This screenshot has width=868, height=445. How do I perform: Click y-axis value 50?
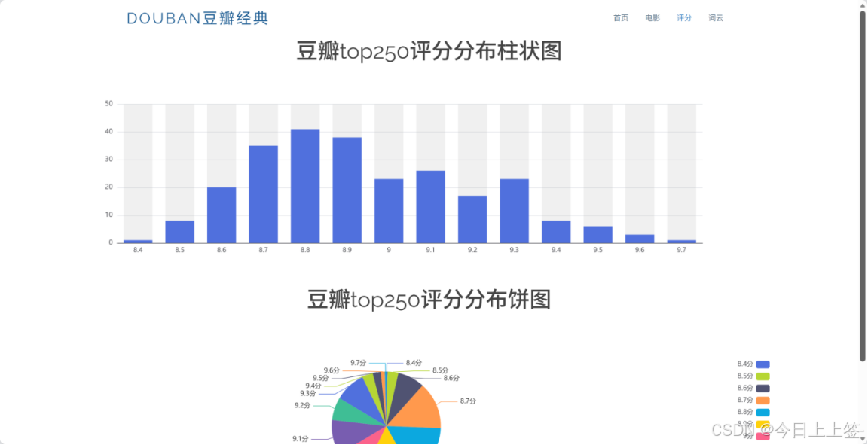[x=108, y=103]
